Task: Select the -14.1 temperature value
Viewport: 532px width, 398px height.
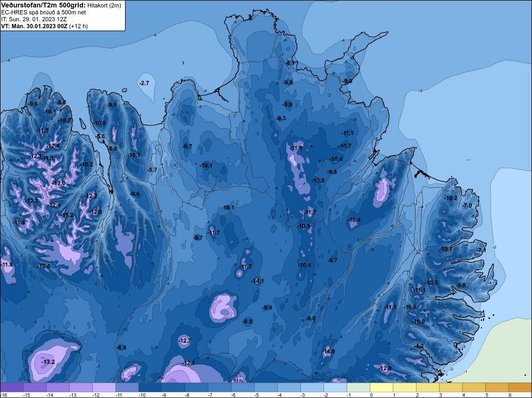Action: click(257, 281)
